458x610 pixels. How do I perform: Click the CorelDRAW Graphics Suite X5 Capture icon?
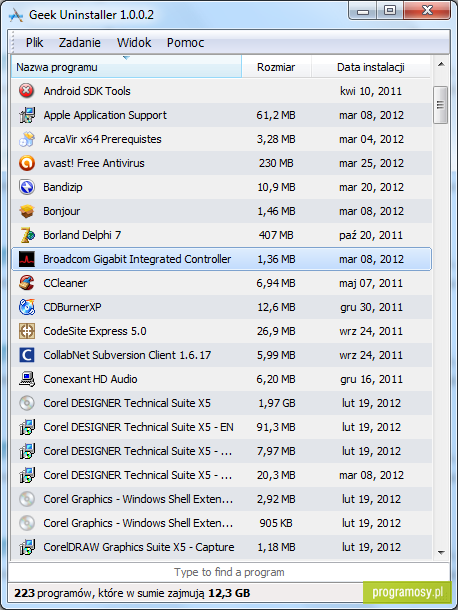[x=27, y=547]
